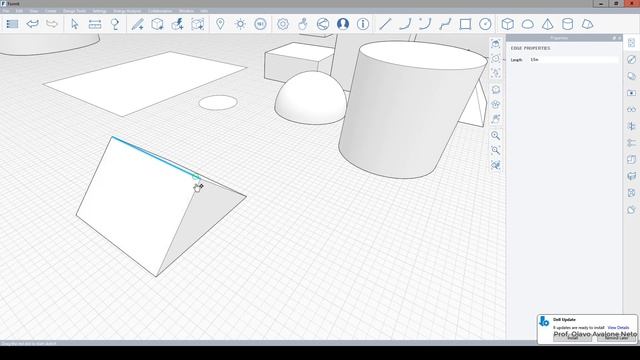Select the Rectangle drawing tool
Screen dimensions: 640x360
(x=465, y=24)
